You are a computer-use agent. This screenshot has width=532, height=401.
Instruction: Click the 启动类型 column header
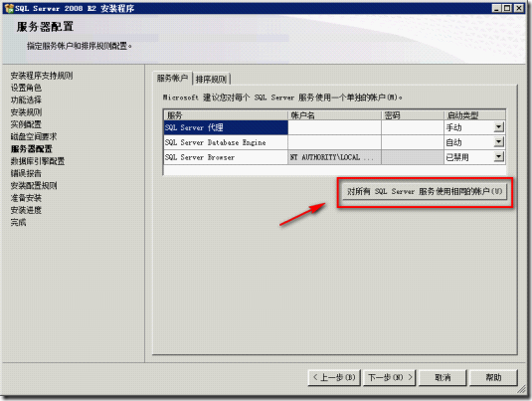pos(474,115)
